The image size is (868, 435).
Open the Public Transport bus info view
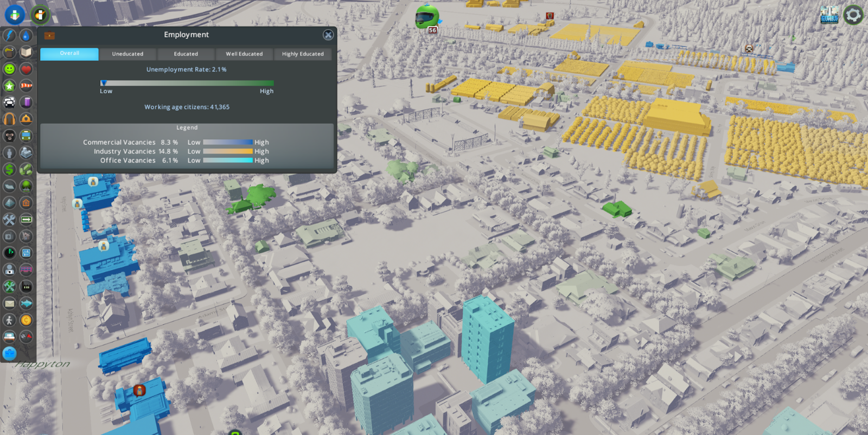click(x=26, y=136)
